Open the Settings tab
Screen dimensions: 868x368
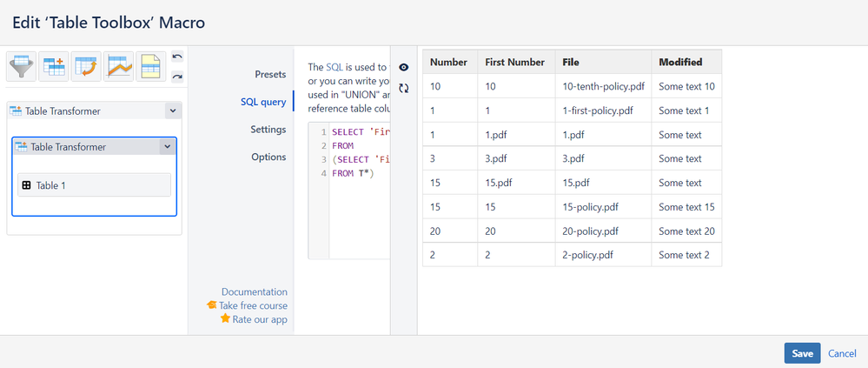[268, 130]
